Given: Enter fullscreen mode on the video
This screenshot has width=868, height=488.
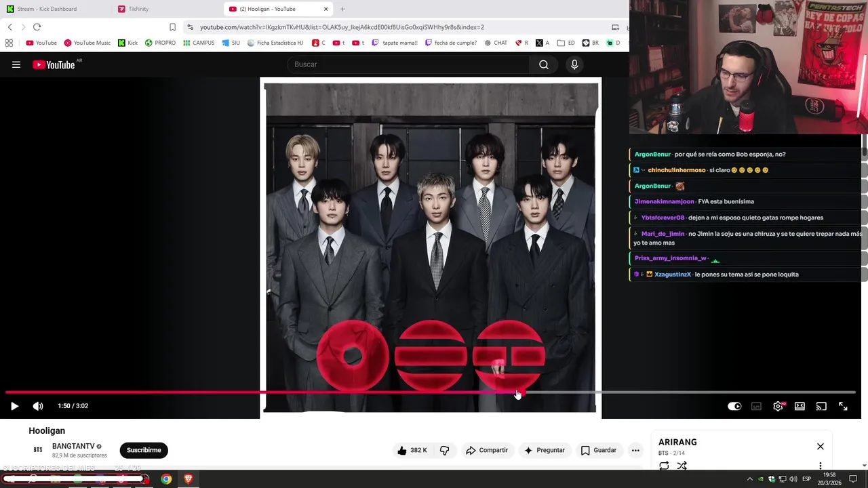Looking at the screenshot, I should pos(843,406).
